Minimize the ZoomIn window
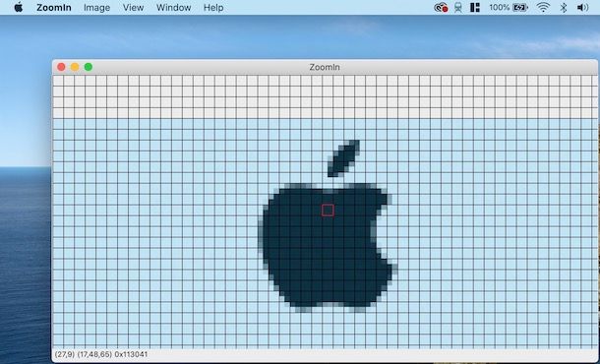600x364 pixels. coord(75,67)
